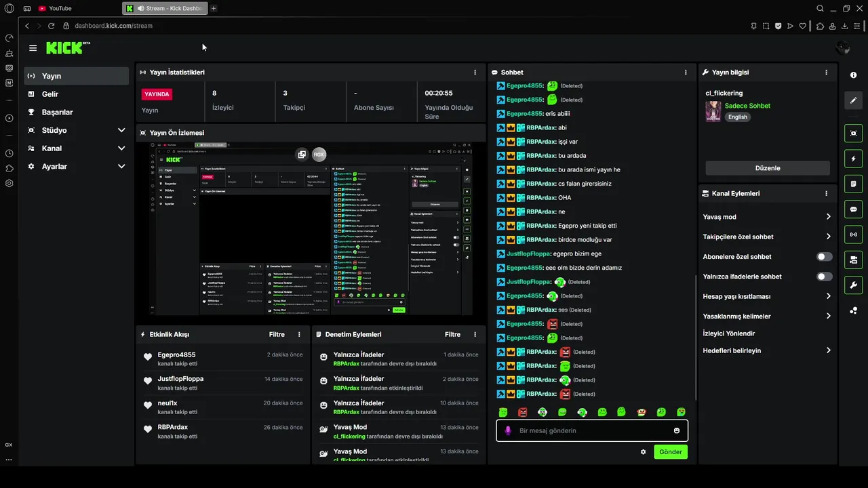The height and width of the screenshot is (488, 868).
Task: Toggle activity feed lightning icon in right toolbar
Action: click(853, 159)
